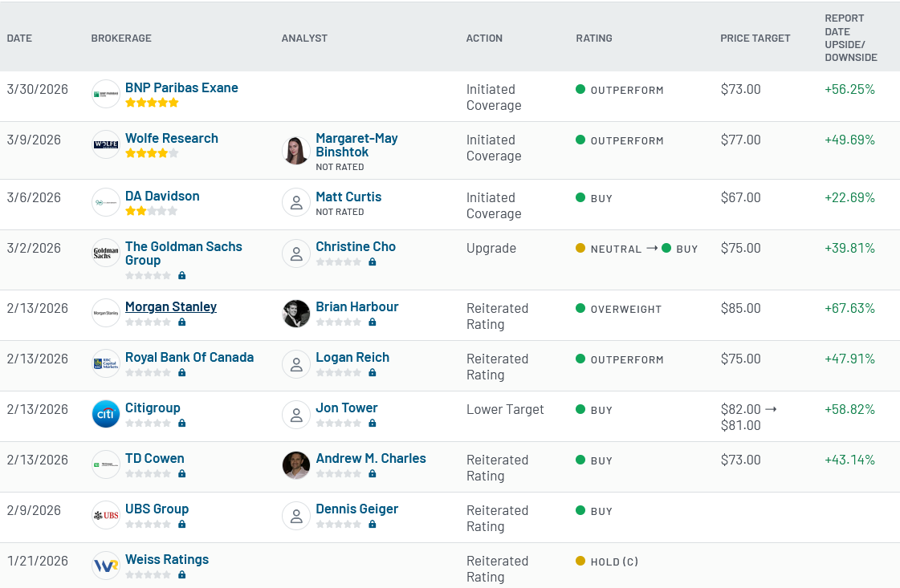Click the Weiss Ratings logo icon
Image resolution: width=900 pixels, height=588 pixels.
106,565
